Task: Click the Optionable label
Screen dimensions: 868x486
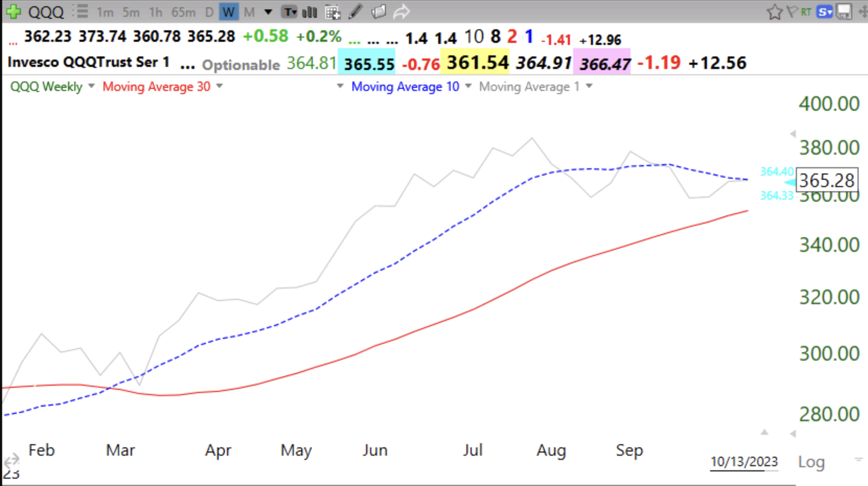Action: 241,65
